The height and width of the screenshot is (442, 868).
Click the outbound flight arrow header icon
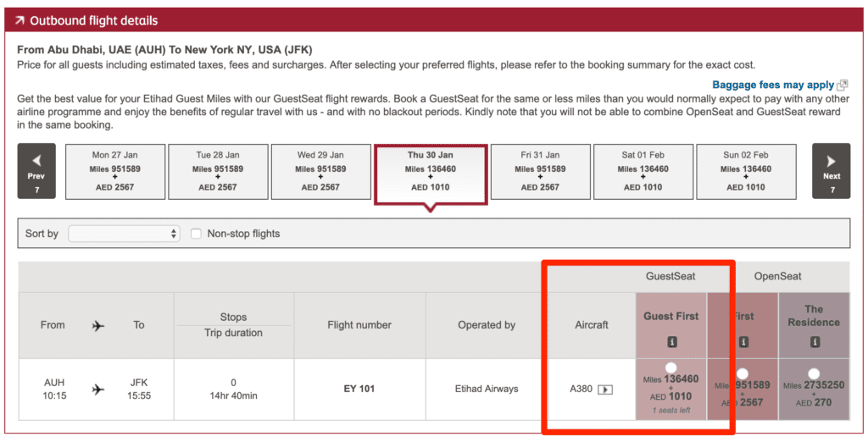click(x=19, y=20)
